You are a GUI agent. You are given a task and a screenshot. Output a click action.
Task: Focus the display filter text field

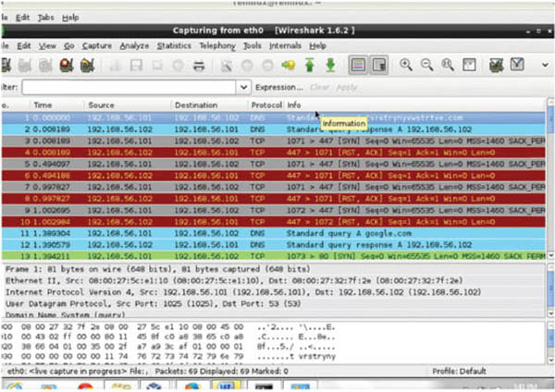(129, 87)
